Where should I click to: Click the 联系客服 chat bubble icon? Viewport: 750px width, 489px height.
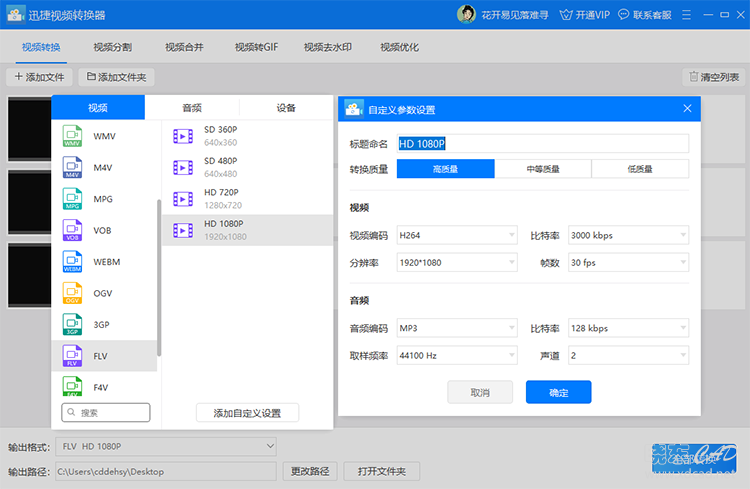(623, 14)
